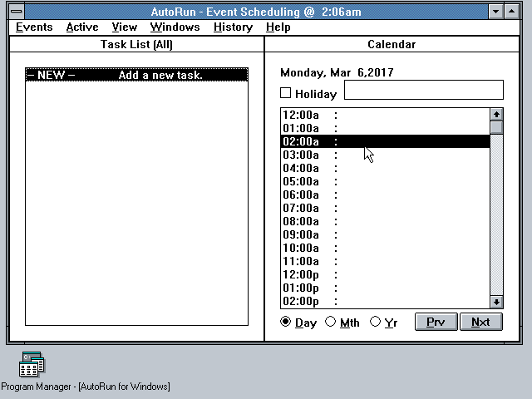Select the 05:00a time slot
This screenshot has width=532, height=399.
point(386,181)
